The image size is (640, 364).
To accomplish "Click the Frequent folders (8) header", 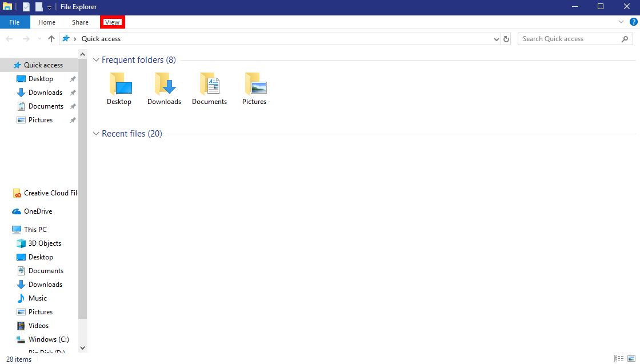I will pyautogui.click(x=139, y=60).
